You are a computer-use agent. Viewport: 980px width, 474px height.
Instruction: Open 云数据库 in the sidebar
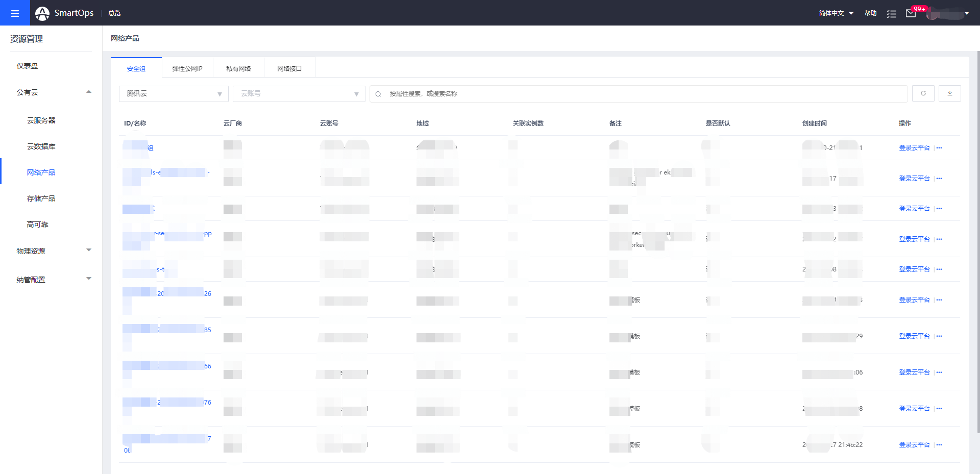tap(41, 146)
